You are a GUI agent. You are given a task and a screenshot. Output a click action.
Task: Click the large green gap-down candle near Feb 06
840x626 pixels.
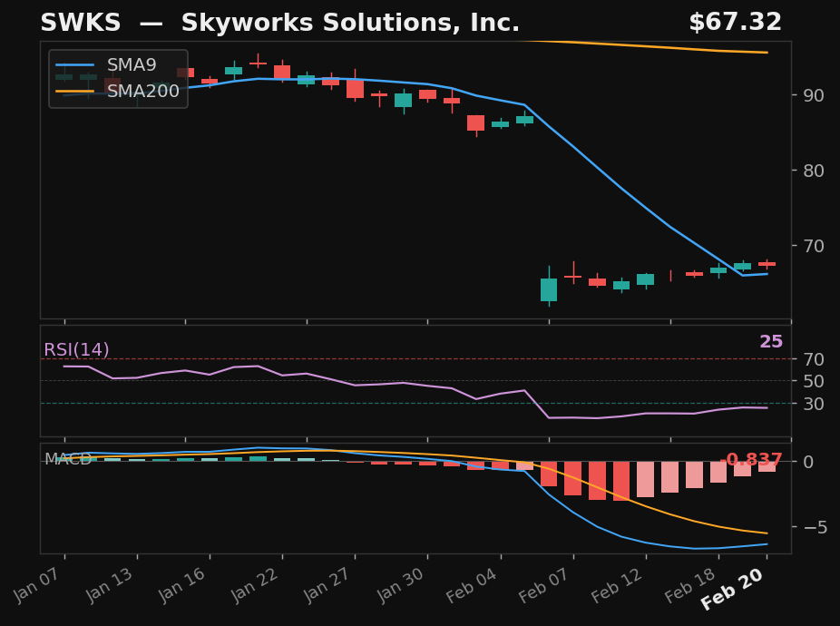tap(549, 289)
